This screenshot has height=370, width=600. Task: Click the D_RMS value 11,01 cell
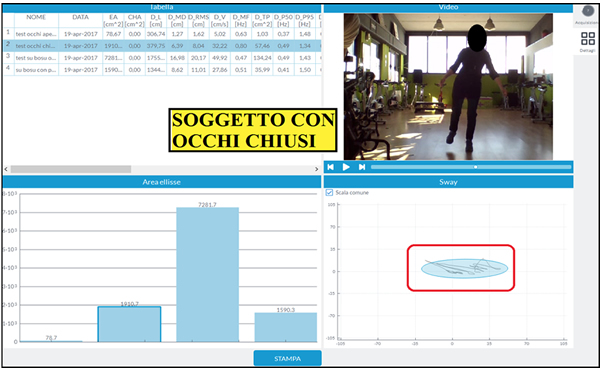[199, 70]
